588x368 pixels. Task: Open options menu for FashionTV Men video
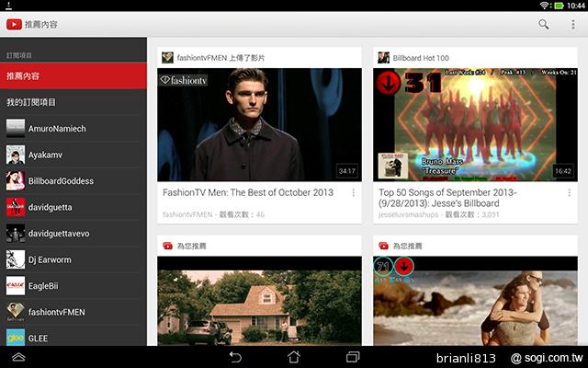[354, 193]
